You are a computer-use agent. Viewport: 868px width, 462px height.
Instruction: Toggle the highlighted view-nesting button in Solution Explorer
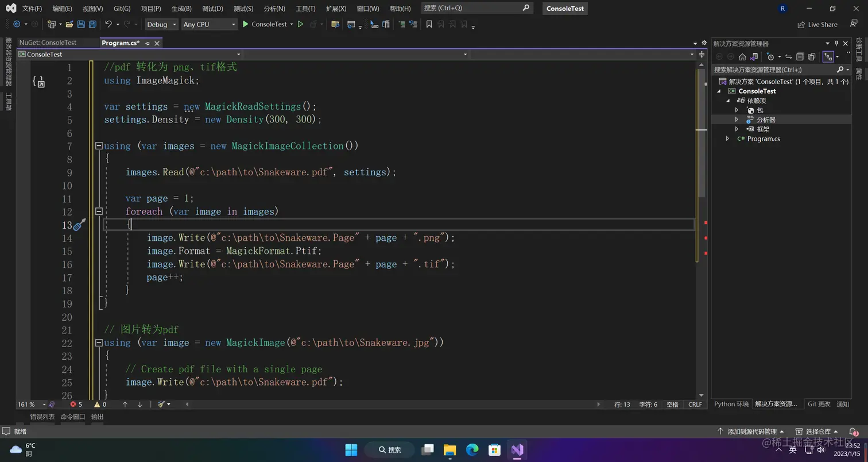[x=828, y=56]
